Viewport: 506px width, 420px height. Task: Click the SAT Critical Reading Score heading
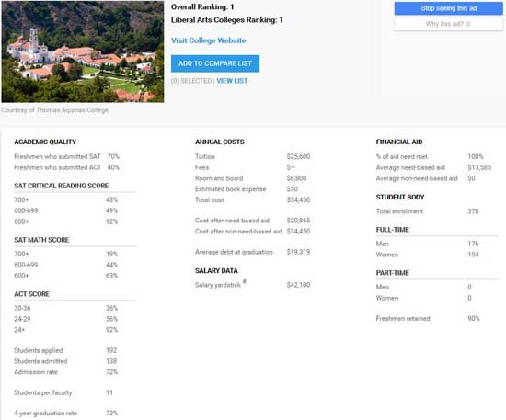pyautogui.click(x=62, y=186)
